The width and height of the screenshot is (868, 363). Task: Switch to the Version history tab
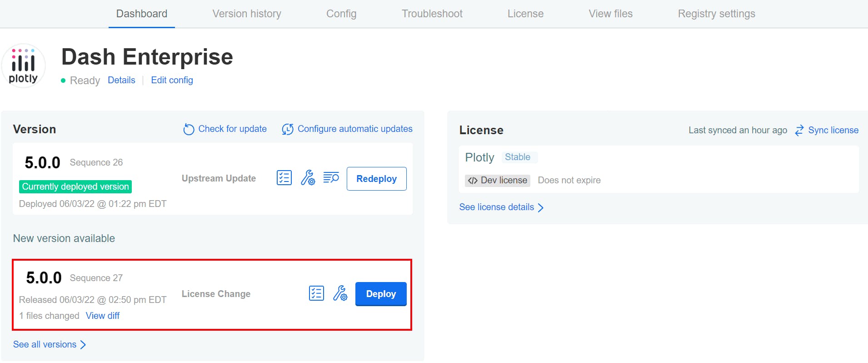pyautogui.click(x=247, y=14)
